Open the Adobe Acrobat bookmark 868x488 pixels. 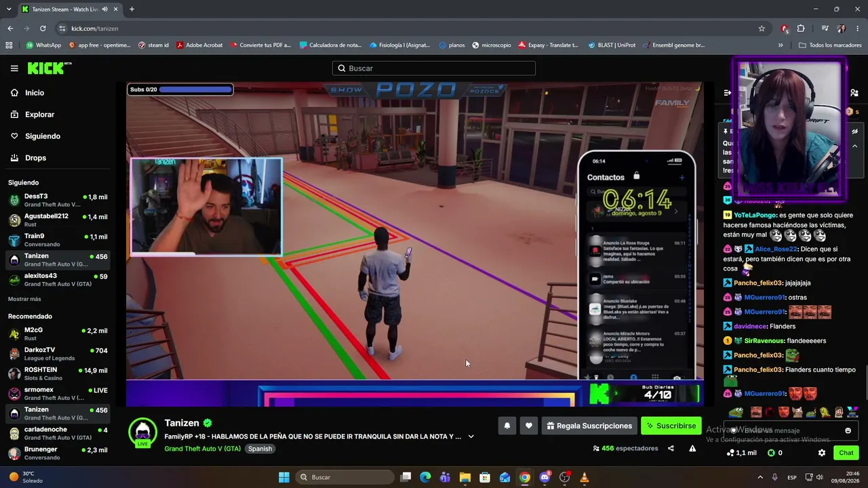(199, 45)
